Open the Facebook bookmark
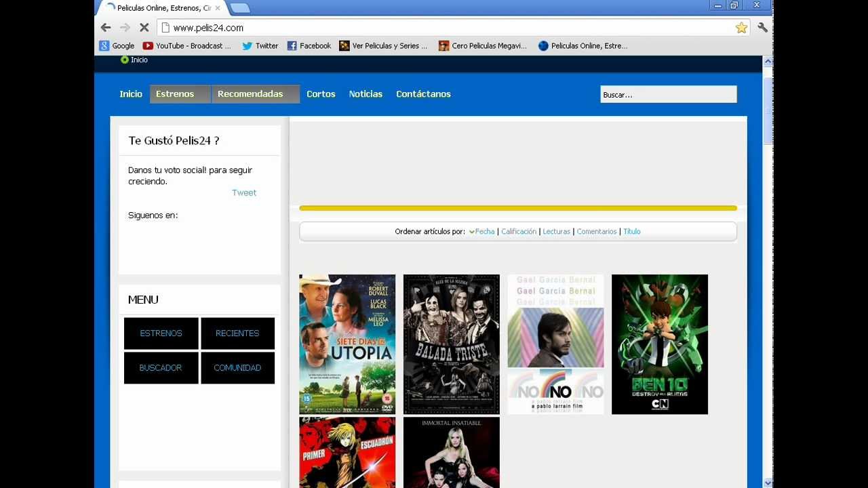The height and width of the screenshot is (488, 868). coord(309,46)
